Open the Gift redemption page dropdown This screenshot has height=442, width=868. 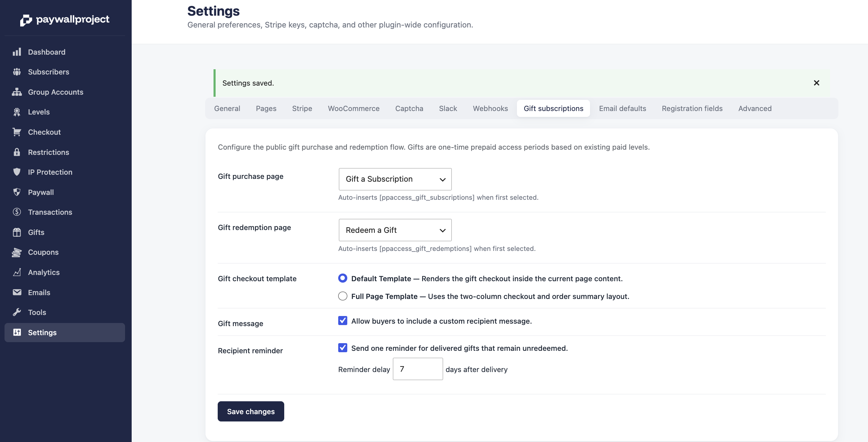pos(395,230)
